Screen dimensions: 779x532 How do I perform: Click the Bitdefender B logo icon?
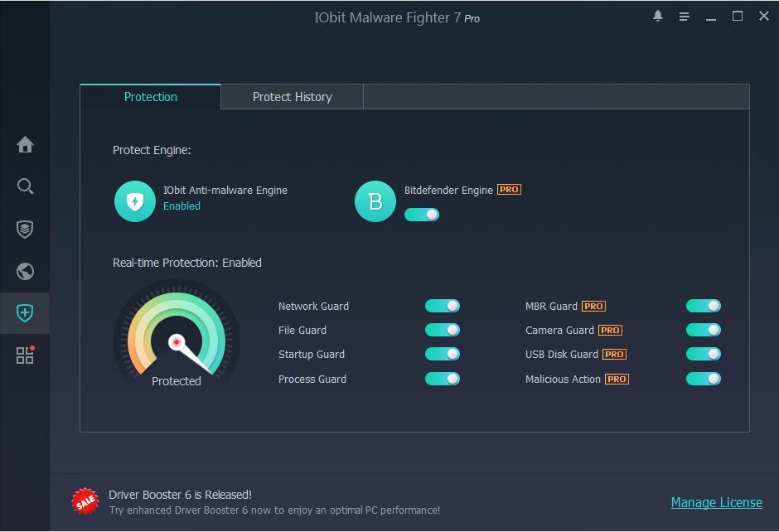pos(375,201)
